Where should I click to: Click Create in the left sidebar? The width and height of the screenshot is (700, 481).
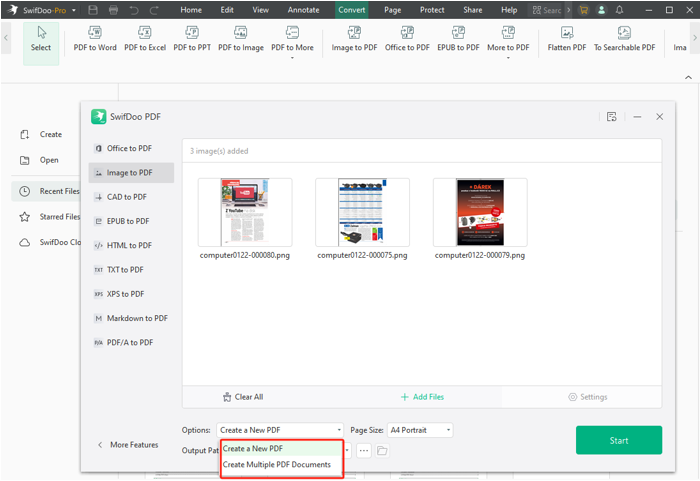tap(41, 134)
